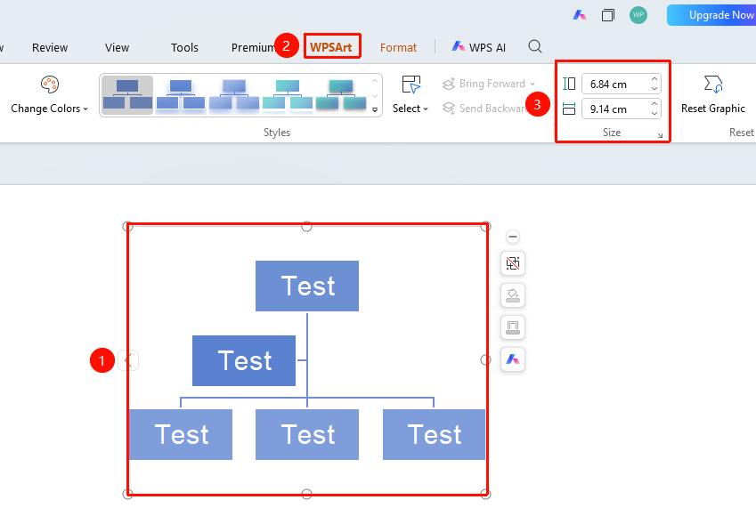
Task: Apply the fourth light teal style thumbnail
Action: (288, 95)
